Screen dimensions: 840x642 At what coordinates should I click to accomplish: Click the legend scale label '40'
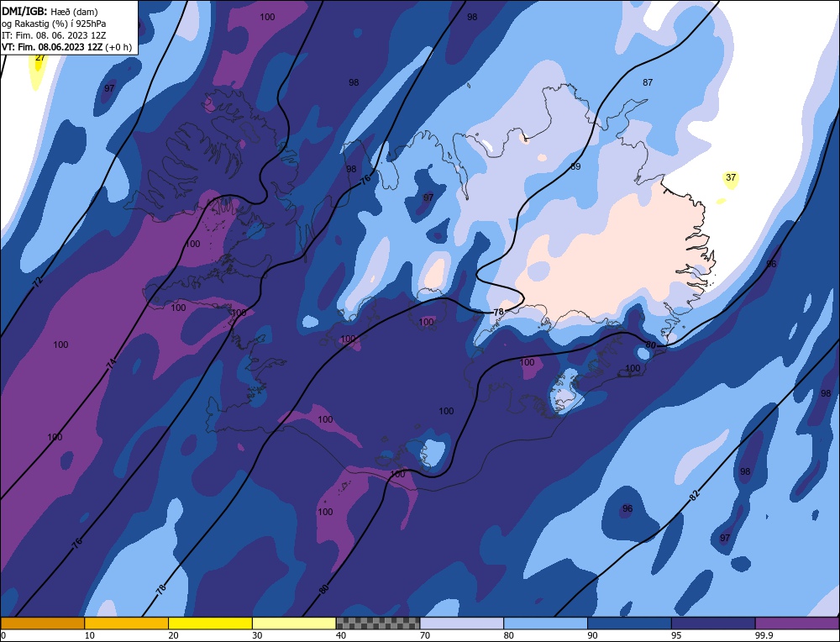tap(341, 635)
